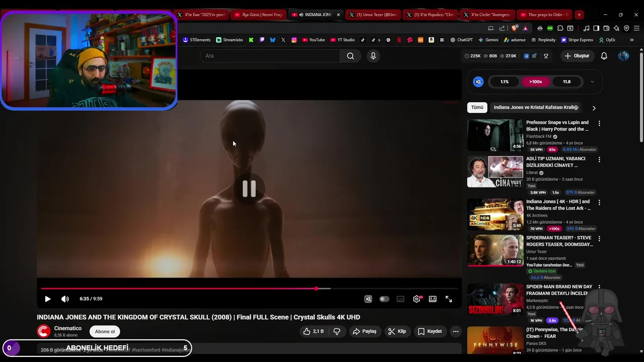Switch to İfşa Günü browser tab
This screenshot has height=362, width=644.
pyautogui.click(x=259, y=15)
